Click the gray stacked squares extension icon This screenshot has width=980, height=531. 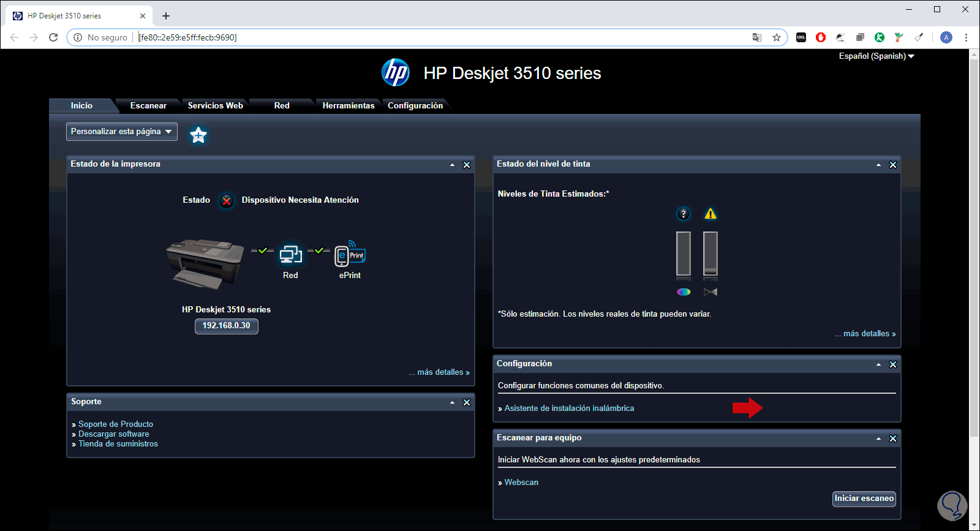coord(860,37)
